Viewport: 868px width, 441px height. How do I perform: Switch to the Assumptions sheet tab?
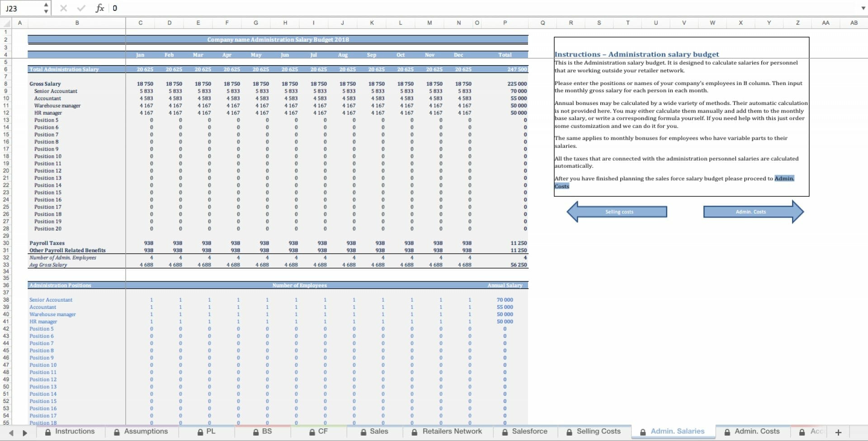141,432
